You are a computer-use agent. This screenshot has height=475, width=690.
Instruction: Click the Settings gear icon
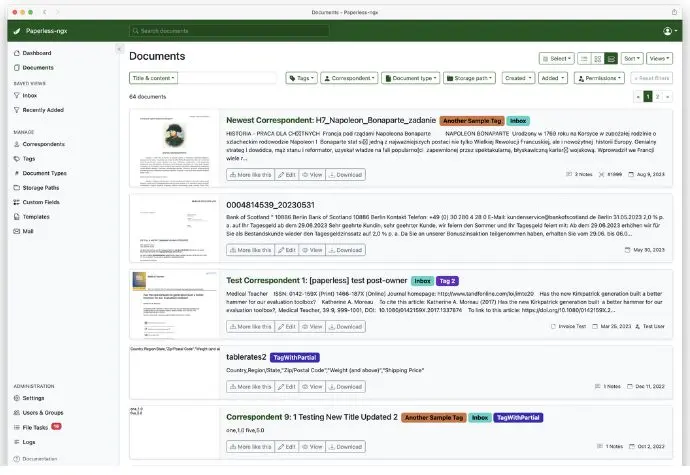coord(17,398)
